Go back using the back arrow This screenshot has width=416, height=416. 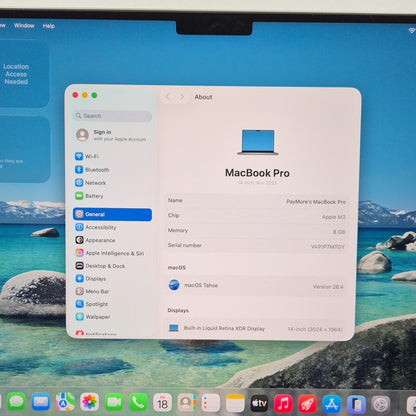coord(168,97)
